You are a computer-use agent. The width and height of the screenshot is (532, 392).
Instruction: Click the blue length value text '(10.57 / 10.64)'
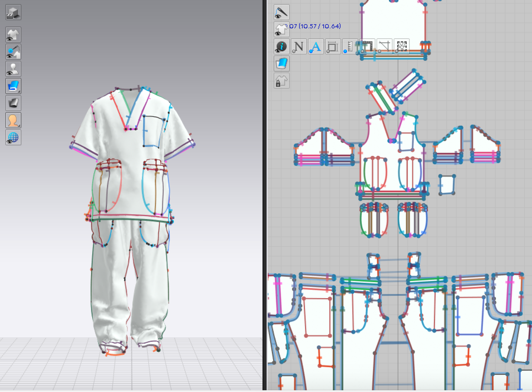[319, 26]
